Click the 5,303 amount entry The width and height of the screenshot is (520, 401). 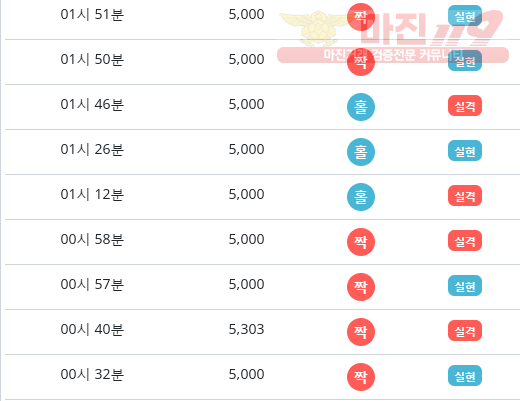246,329
